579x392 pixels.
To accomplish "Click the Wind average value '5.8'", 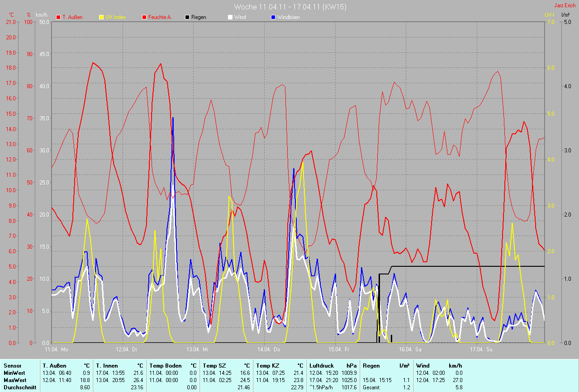I will 459,387.
